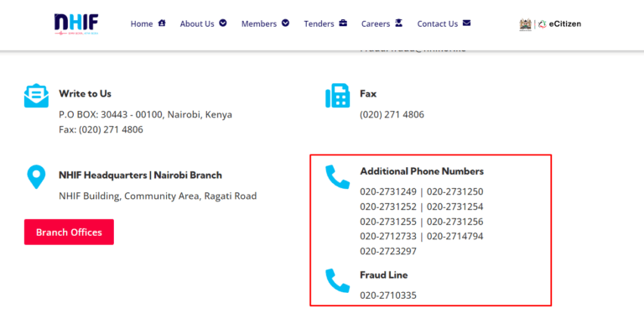Select the Write to Us heading
The image size is (644, 319).
[85, 94]
